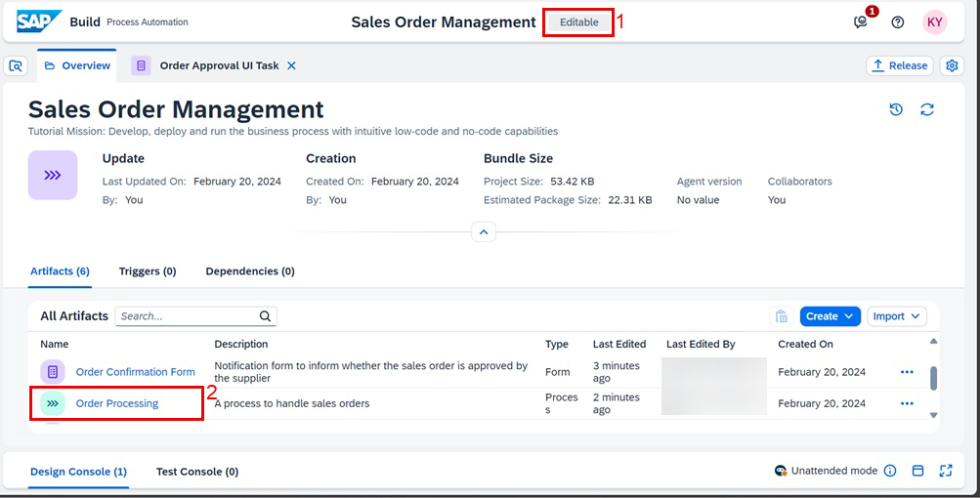980x498 pixels.
Task: Click the Release button
Action: 899,65
